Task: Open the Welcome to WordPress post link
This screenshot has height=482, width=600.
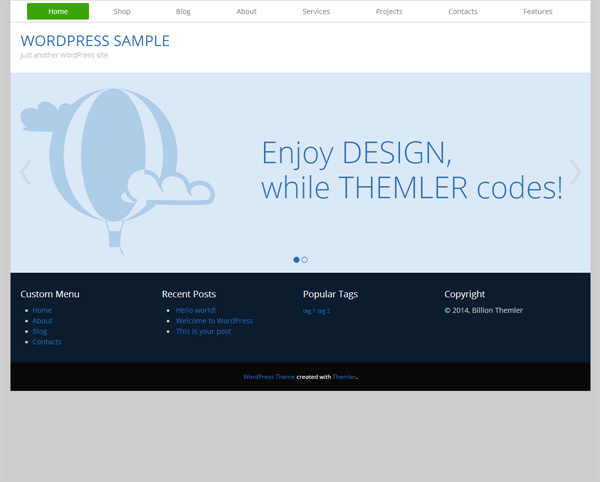Action: 214,321
